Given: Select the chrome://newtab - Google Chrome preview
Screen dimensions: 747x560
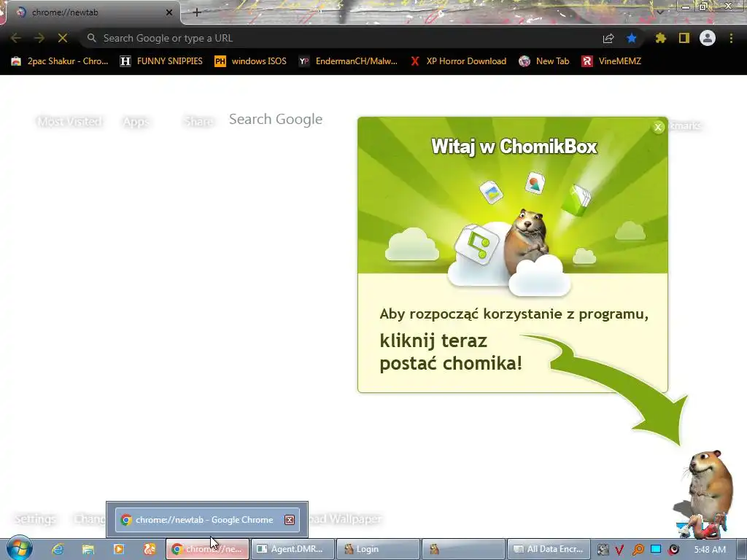Looking at the screenshot, I should (x=206, y=519).
